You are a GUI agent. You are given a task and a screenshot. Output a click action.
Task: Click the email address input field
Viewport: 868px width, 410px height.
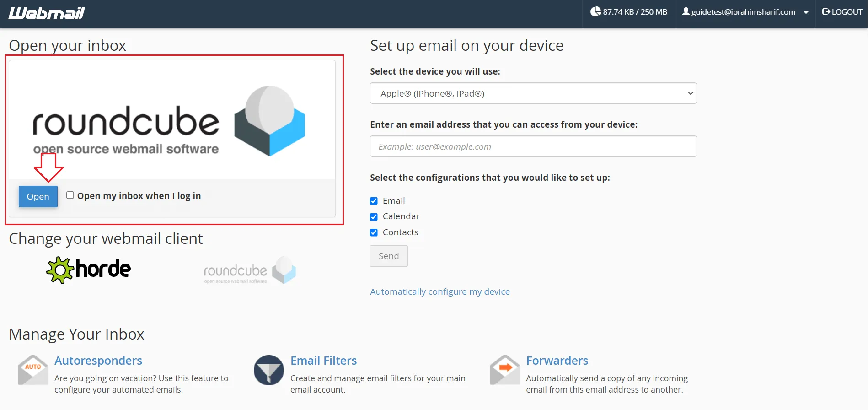click(x=533, y=146)
